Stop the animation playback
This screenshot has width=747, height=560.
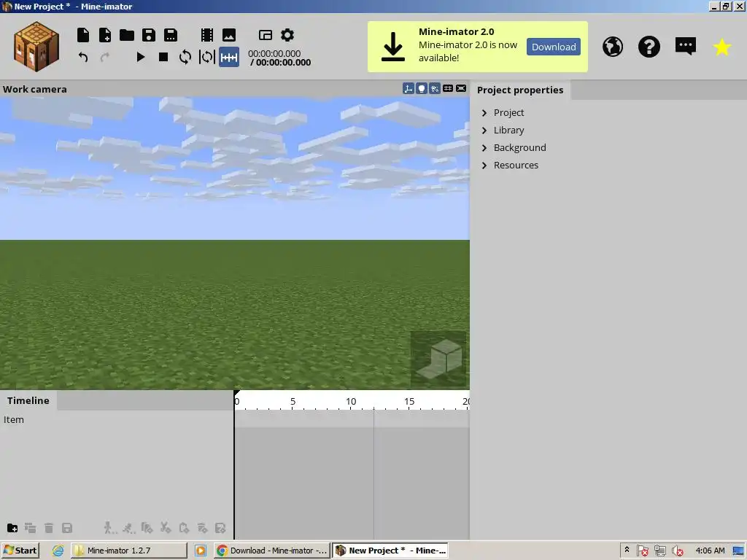point(163,57)
